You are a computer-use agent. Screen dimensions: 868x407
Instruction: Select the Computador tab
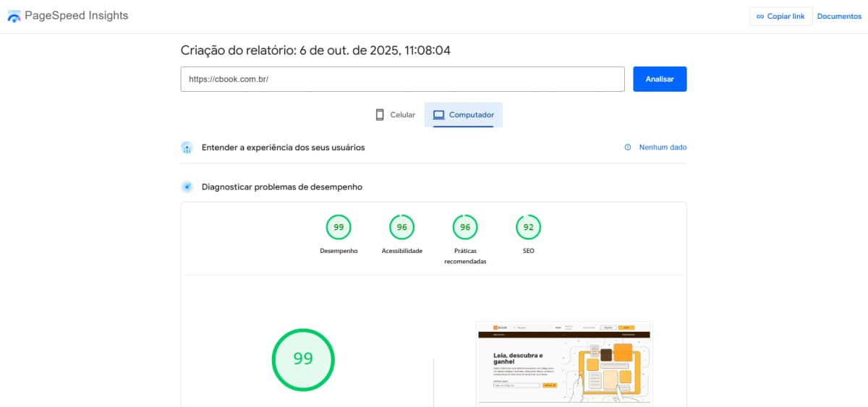click(x=463, y=115)
